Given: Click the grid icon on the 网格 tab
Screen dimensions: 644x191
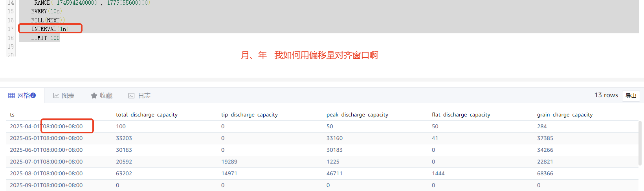Looking at the screenshot, I should coord(12,95).
